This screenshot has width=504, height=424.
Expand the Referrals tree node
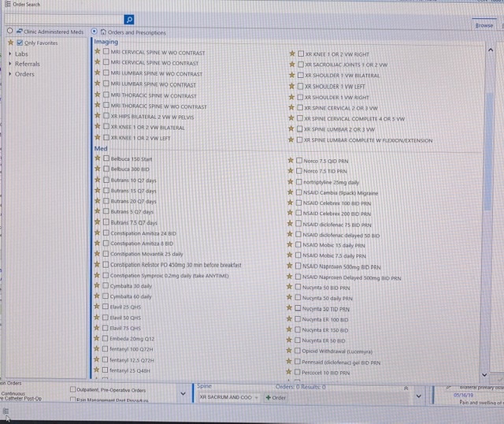(10, 64)
